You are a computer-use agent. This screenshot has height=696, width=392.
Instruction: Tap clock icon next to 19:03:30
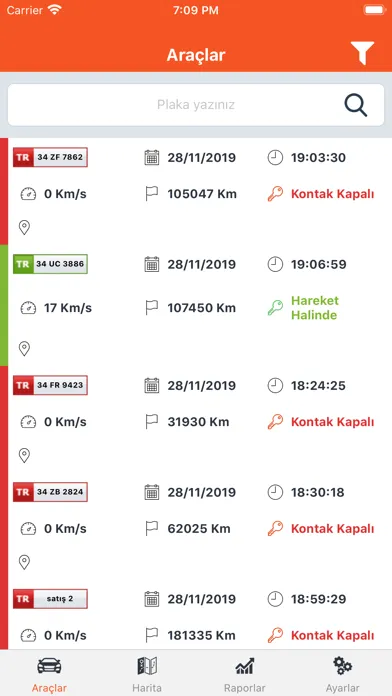pyautogui.click(x=275, y=158)
